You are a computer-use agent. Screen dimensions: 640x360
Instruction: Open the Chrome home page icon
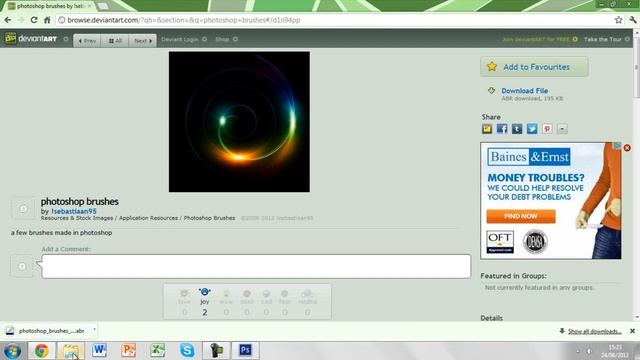click(47, 20)
